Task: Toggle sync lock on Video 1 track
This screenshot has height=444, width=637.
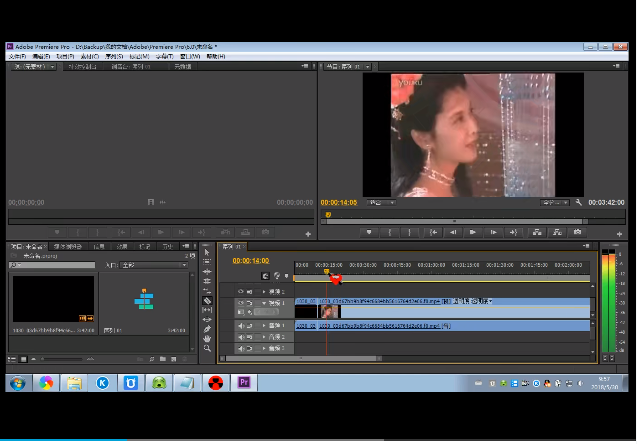Action: (249, 303)
